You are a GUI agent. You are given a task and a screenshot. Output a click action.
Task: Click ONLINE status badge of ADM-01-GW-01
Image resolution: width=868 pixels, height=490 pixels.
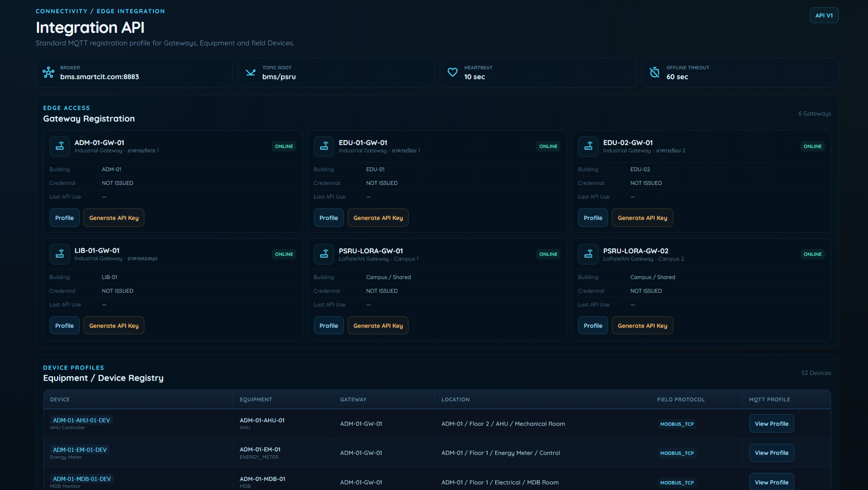(x=284, y=146)
